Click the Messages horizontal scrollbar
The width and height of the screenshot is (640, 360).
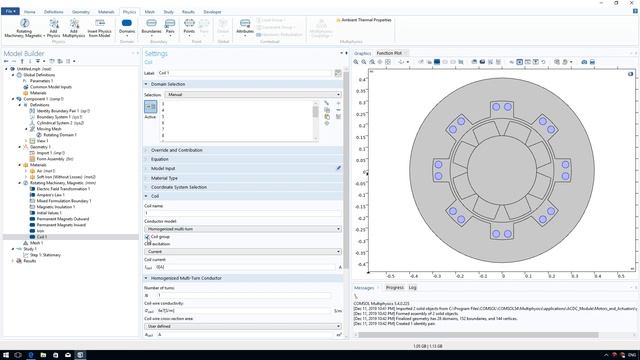point(478,335)
